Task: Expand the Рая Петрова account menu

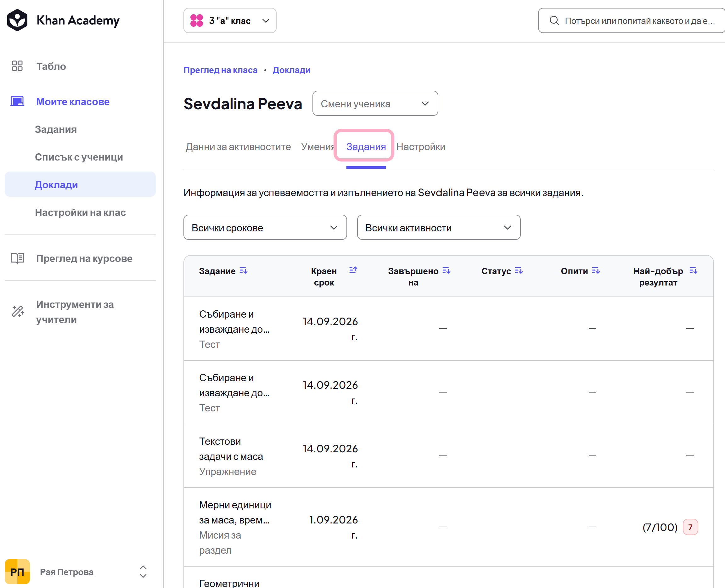Action: (x=143, y=572)
